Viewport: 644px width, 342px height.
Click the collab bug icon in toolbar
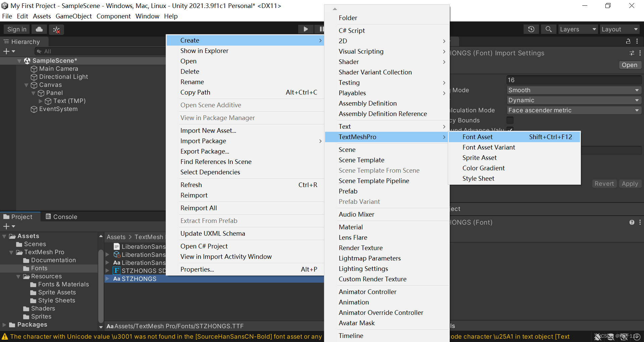coord(56,30)
